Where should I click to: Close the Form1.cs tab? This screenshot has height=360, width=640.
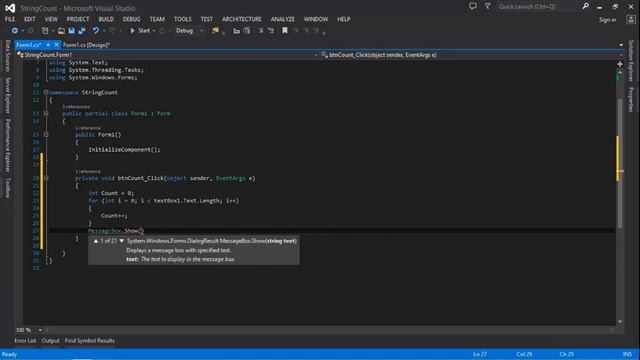coord(57,44)
